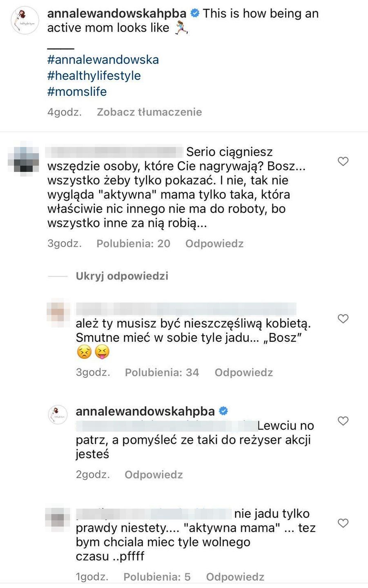This screenshot has width=368, height=588.
Task: Open annalewandowskahpba username in caption
Action: [117, 13]
